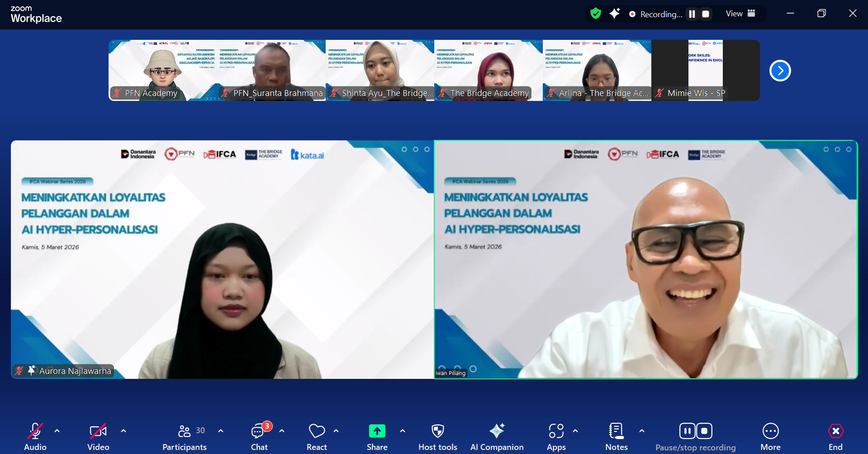This screenshot has height=454, width=868.
Task: Expand Notes options chevron
Action: 642,431
